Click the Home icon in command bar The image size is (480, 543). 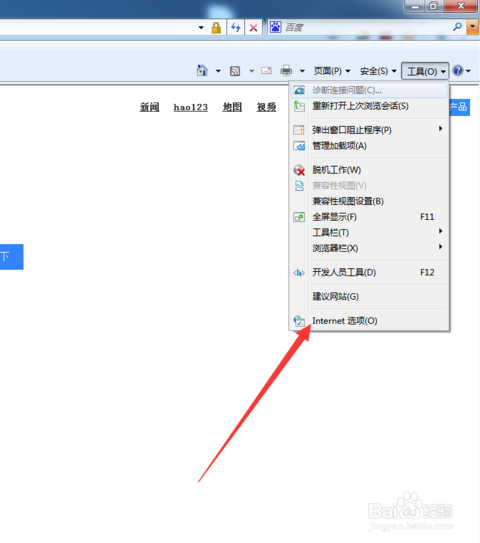pyautogui.click(x=202, y=71)
